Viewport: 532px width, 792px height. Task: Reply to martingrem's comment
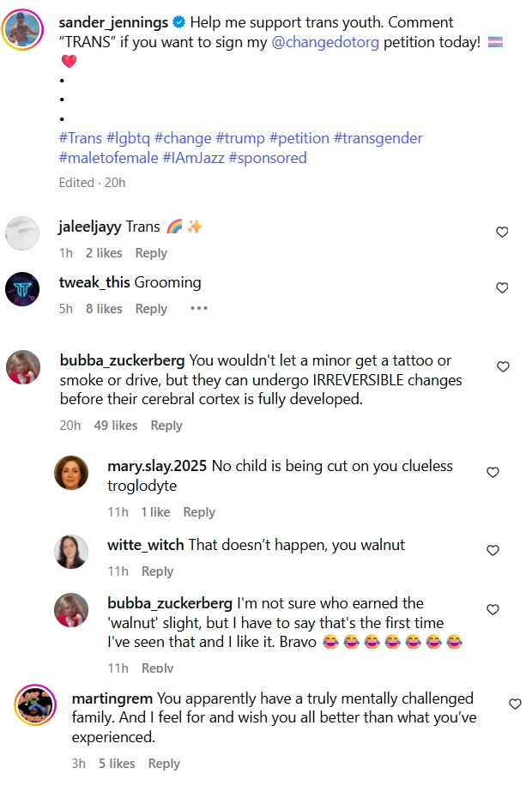coord(164,764)
